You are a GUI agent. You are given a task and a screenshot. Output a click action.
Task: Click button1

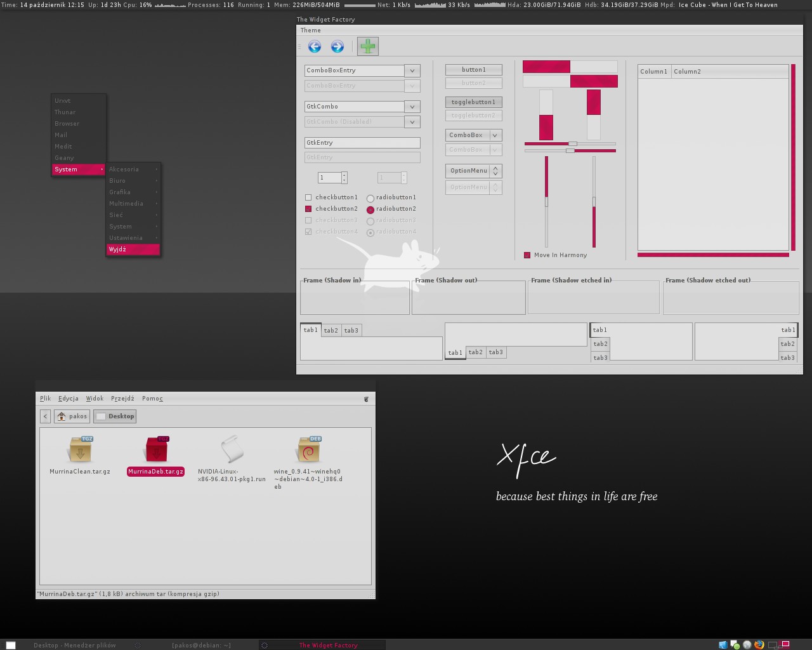[x=474, y=70]
